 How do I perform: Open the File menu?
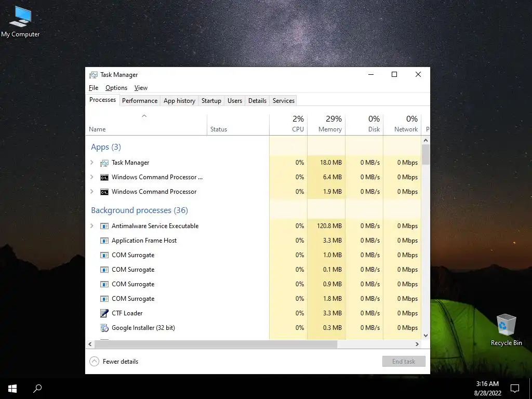94,88
